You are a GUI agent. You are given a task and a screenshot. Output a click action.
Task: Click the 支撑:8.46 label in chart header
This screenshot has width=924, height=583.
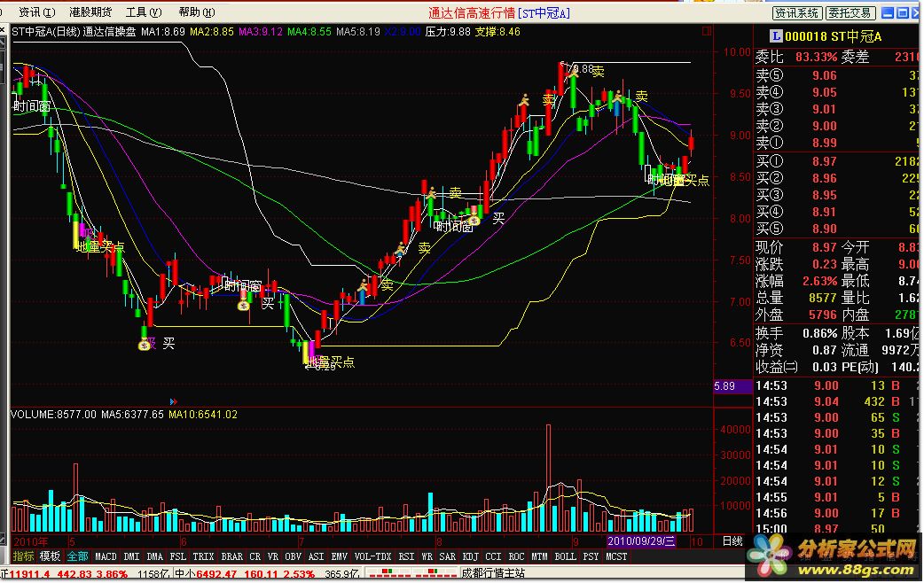pos(497,32)
